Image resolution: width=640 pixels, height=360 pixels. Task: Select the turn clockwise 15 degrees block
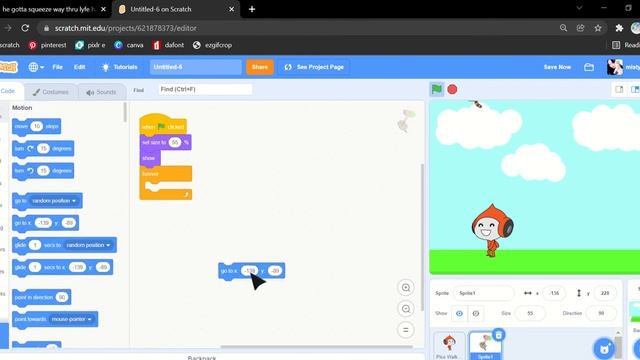point(43,149)
